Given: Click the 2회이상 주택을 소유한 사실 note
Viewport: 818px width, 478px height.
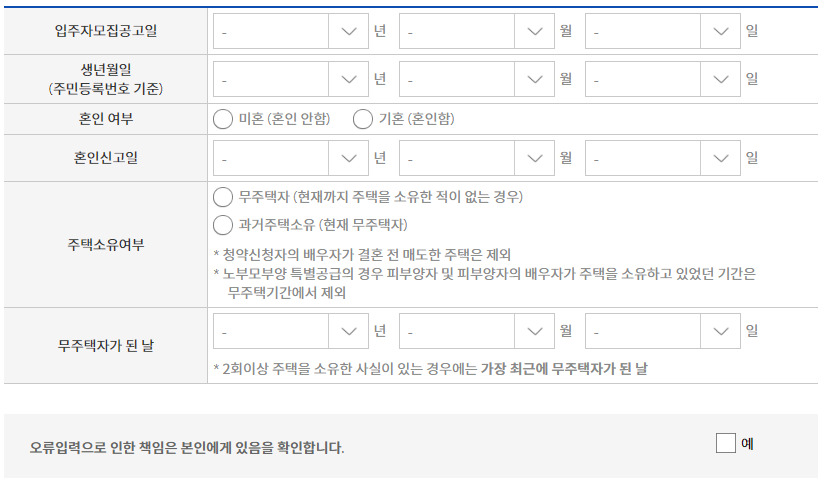Looking at the screenshot, I should [430, 369].
